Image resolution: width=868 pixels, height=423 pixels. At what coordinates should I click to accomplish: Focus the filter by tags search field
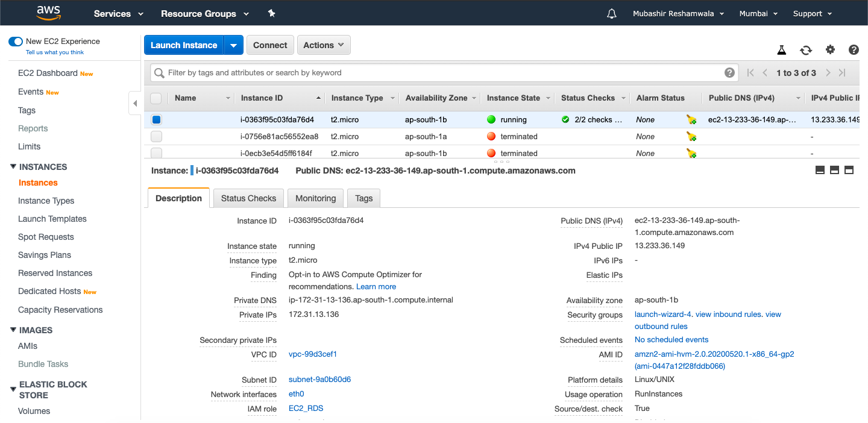tap(443, 73)
